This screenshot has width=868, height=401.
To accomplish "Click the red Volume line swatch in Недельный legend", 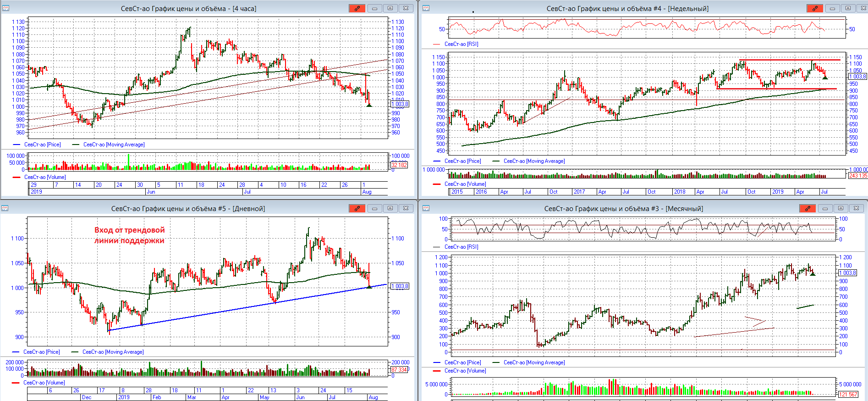I will click(437, 184).
